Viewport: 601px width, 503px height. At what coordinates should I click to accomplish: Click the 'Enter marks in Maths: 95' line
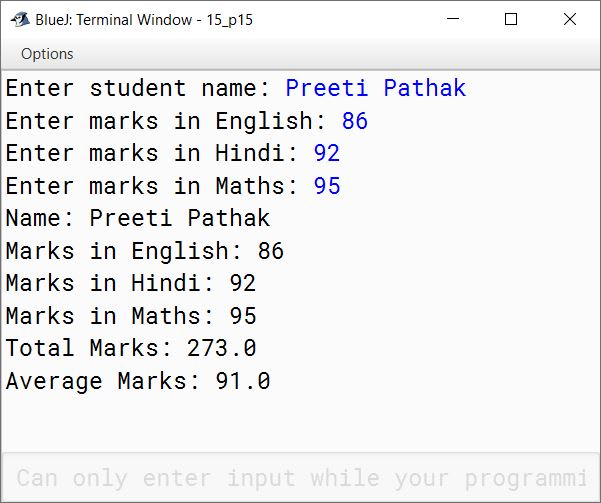pyautogui.click(x=173, y=186)
